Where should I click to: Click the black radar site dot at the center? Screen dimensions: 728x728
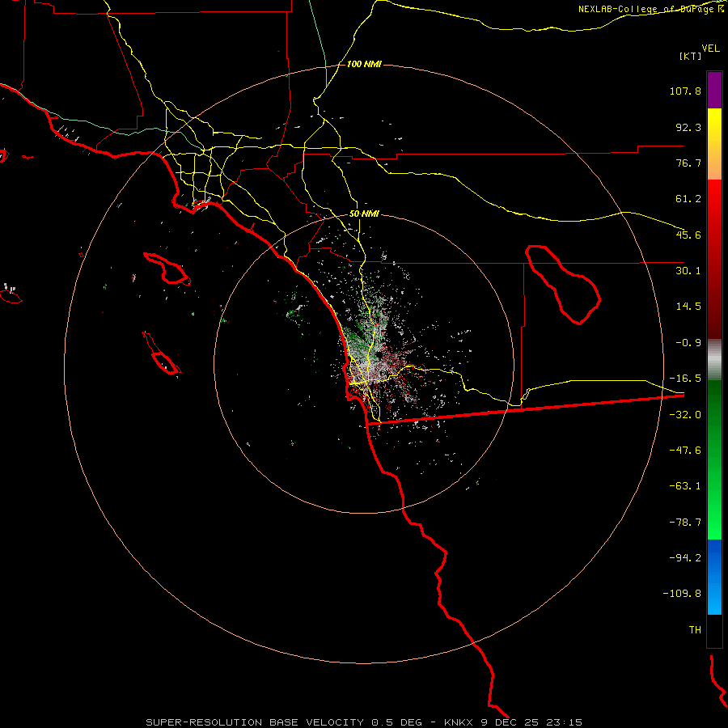coord(379,355)
